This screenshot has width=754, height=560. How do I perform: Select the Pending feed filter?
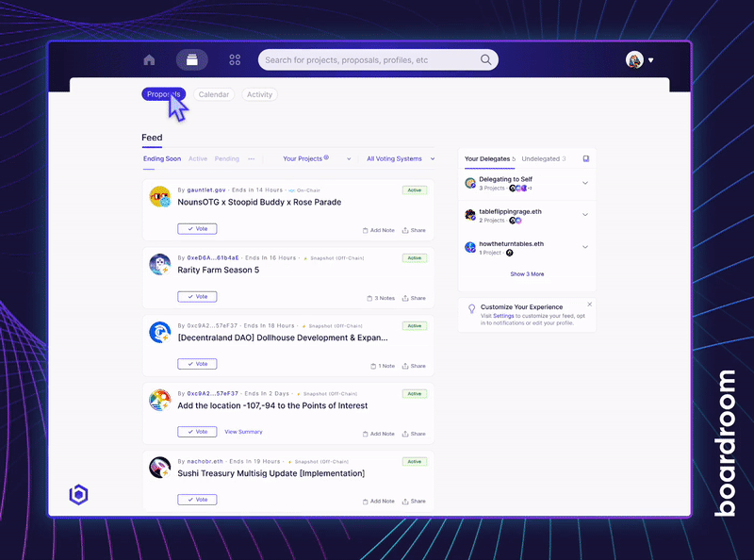(x=226, y=158)
